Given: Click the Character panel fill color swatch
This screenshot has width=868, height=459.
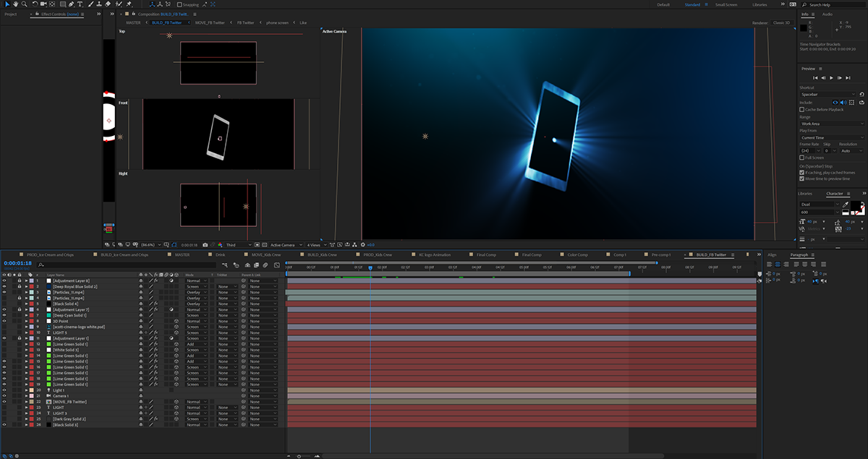Looking at the screenshot, I should pyautogui.click(x=855, y=205).
